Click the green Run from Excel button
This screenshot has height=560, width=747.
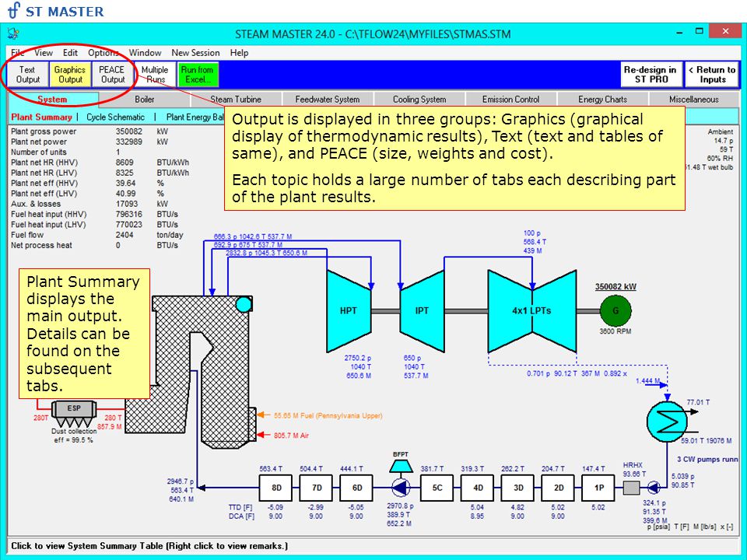pos(198,75)
